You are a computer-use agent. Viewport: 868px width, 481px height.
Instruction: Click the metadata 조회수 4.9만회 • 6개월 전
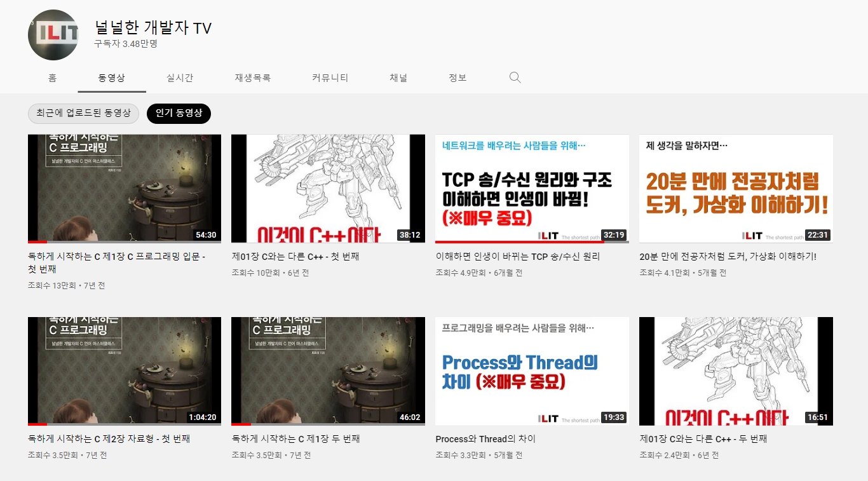[478, 273]
